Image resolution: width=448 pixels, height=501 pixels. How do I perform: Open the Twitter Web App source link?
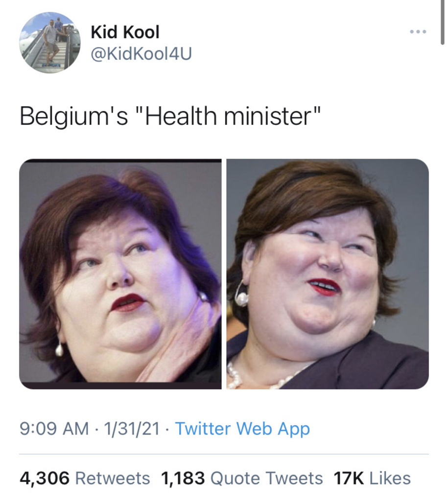point(242,429)
